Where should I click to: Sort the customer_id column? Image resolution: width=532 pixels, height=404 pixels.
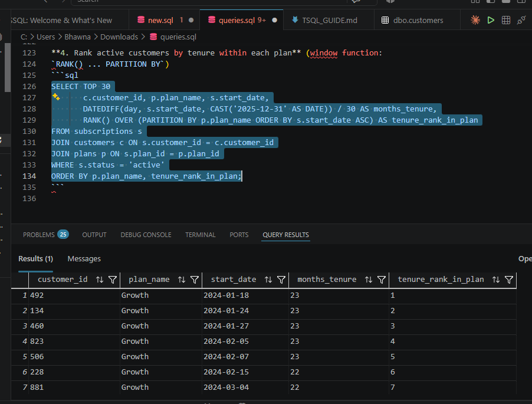coord(100,280)
